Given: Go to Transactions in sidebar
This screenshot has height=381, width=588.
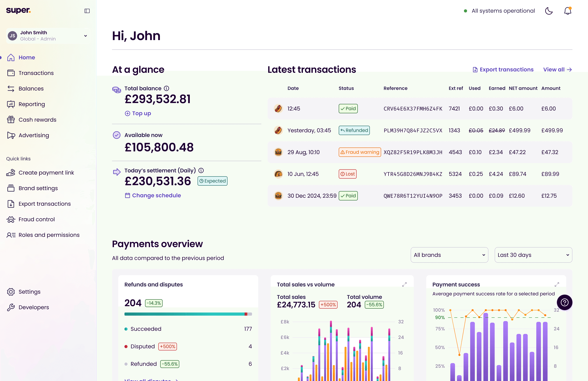Looking at the screenshot, I should (x=36, y=73).
